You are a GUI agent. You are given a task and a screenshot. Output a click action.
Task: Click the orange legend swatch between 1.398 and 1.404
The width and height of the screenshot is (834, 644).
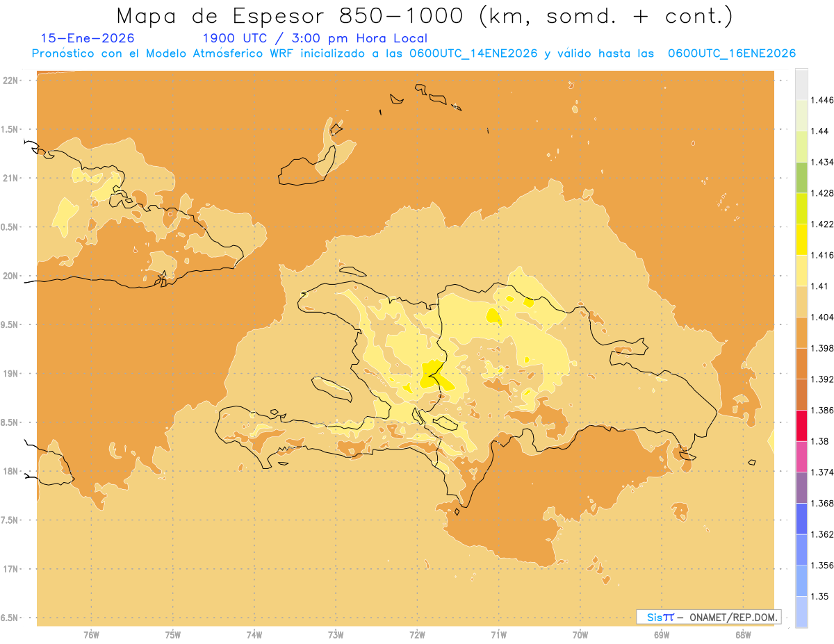click(x=801, y=332)
